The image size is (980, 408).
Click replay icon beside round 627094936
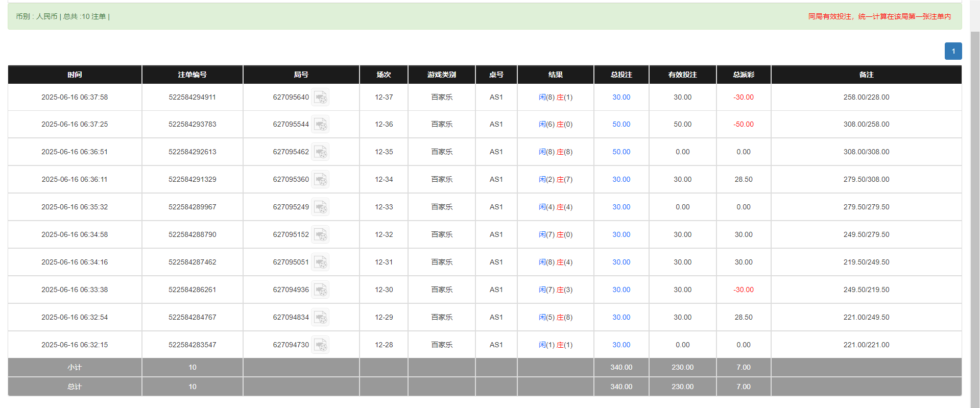pyautogui.click(x=320, y=290)
